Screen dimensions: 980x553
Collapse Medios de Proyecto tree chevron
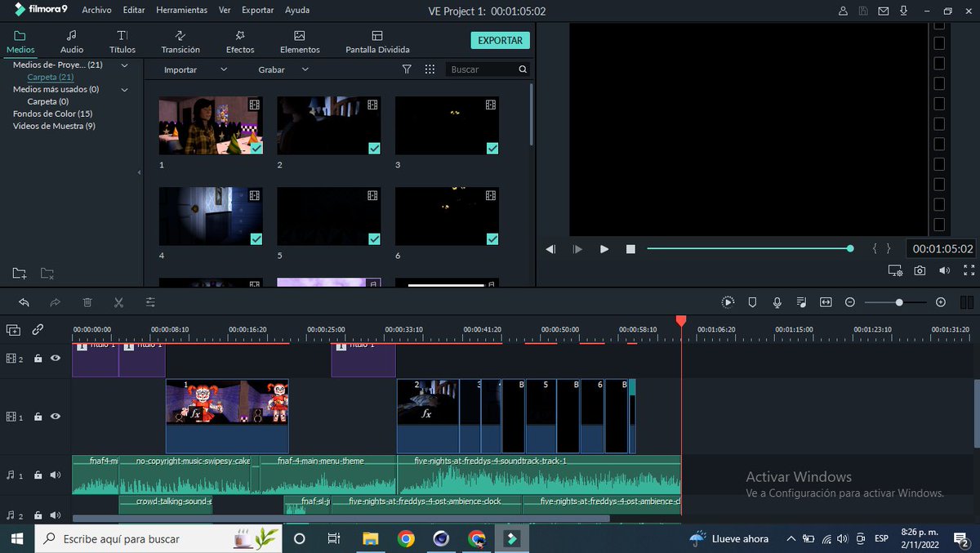125,65
